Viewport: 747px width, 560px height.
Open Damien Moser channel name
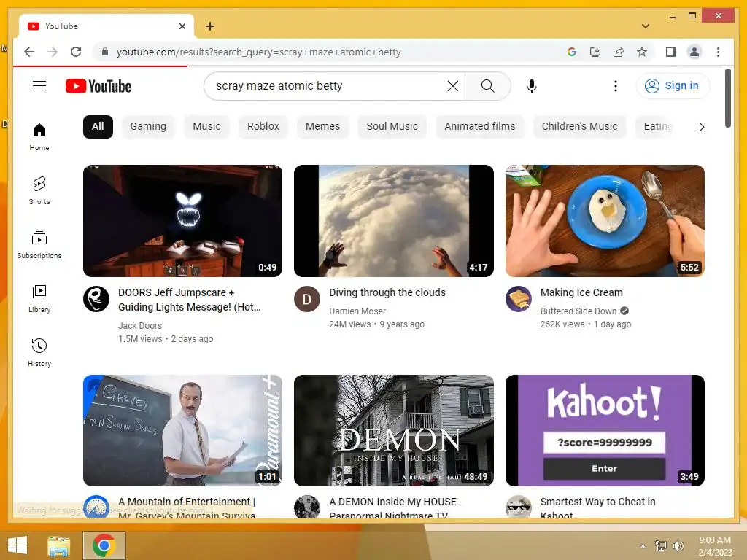pyautogui.click(x=357, y=311)
